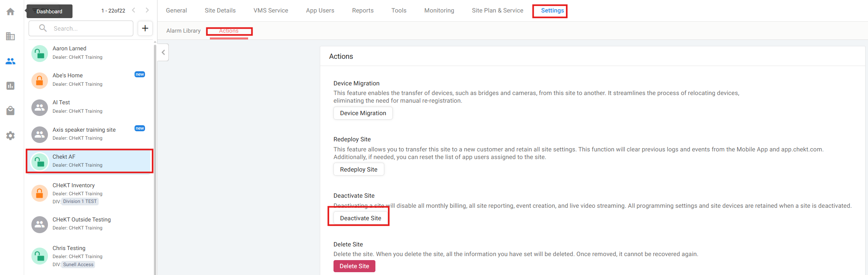Click the plus icon to add site
Viewport: 868px width, 275px height.
click(x=145, y=28)
